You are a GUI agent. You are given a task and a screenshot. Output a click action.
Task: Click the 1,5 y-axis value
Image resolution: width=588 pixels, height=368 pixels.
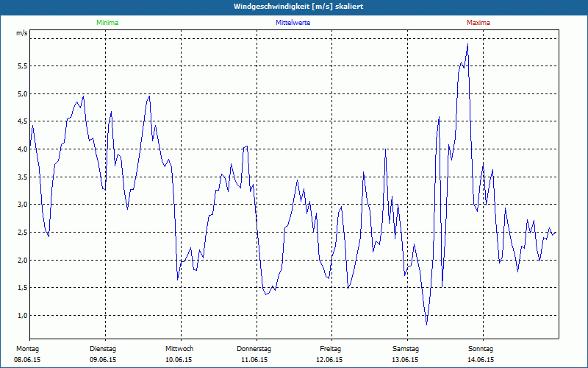click(x=22, y=288)
